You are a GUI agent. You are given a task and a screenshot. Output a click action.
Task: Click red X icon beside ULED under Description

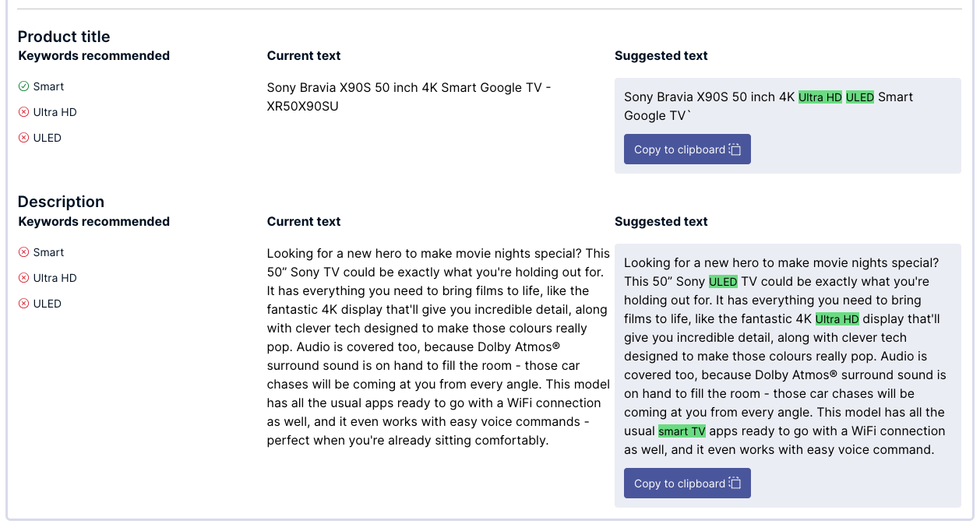tap(23, 304)
